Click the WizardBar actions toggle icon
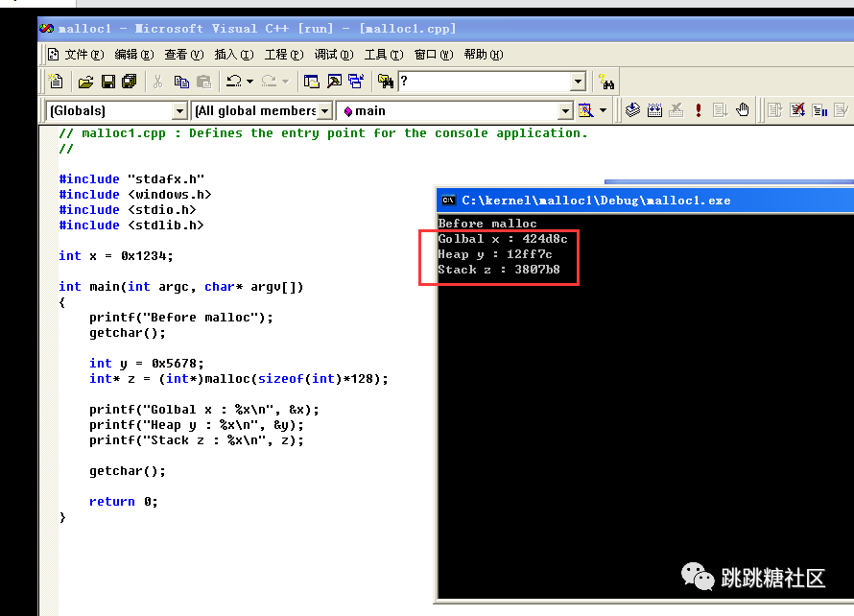The width and height of the screenshot is (854, 616). 588,110
